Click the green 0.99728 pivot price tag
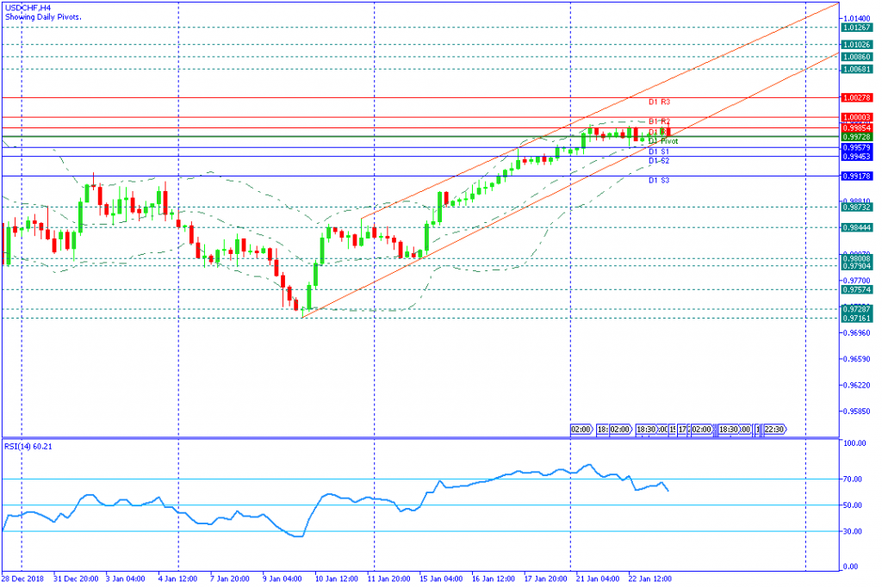The width and height of the screenshot is (882, 588). (857, 137)
